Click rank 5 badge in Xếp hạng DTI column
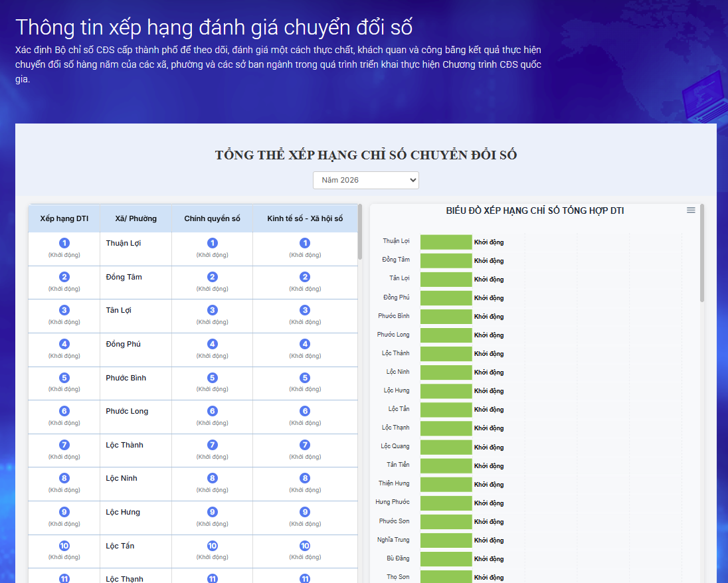The width and height of the screenshot is (728, 583). point(64,378)
